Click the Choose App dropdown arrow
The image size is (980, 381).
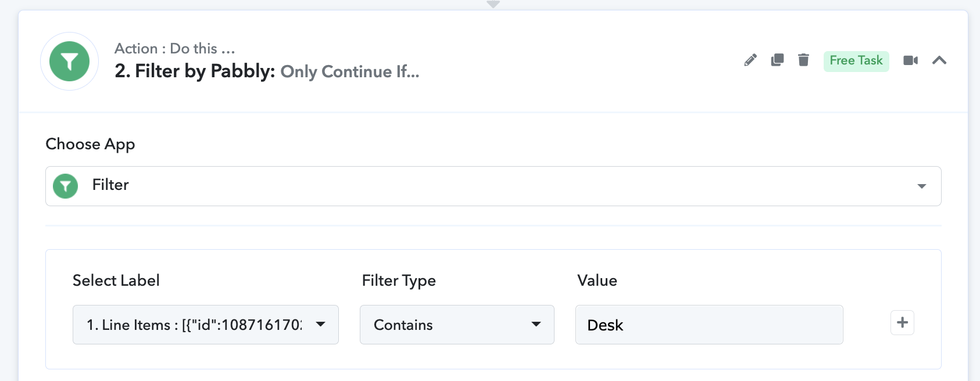(922, 186)
